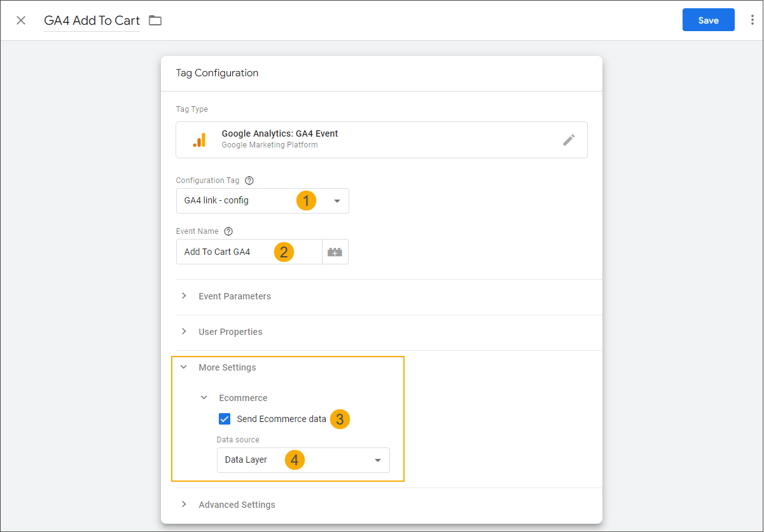This screenshot has width=764, height=532.
Task: Open the Configuration Tag dropdown
Action: pyautogui.click(x=337, y=200)
